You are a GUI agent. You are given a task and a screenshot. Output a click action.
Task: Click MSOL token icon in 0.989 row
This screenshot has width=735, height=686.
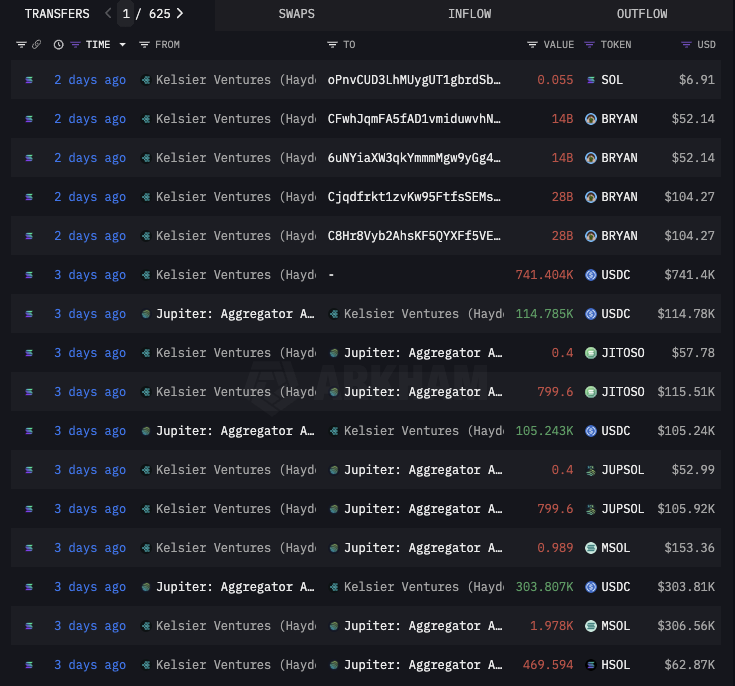coord(591,548)
